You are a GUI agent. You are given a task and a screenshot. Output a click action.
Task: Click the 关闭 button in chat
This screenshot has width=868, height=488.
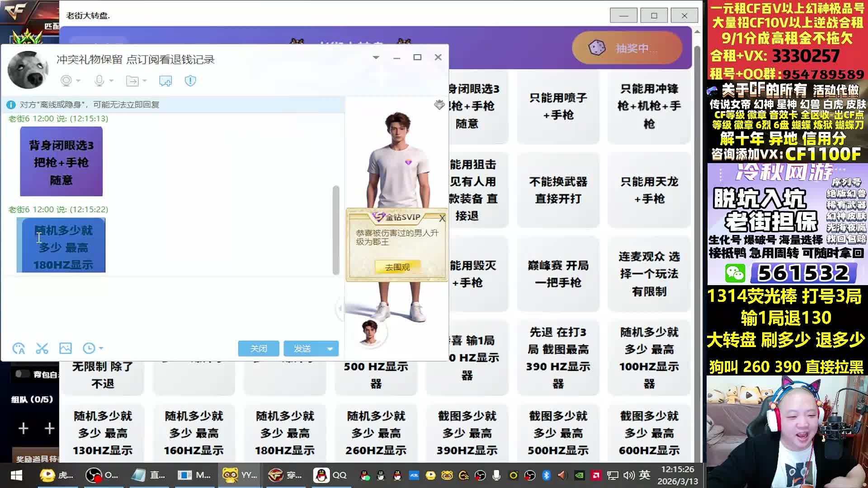coord(259,349)
